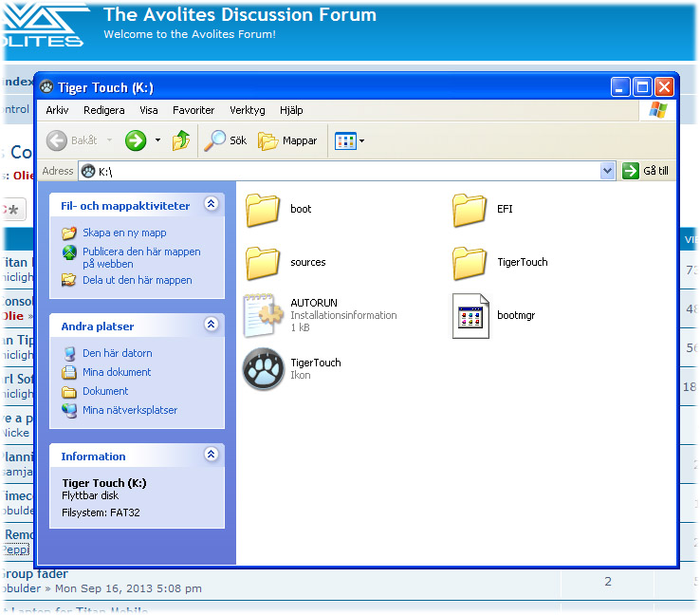Click the Andra platser heading
This screenshot has width=700, height=615.
[98, 326]
